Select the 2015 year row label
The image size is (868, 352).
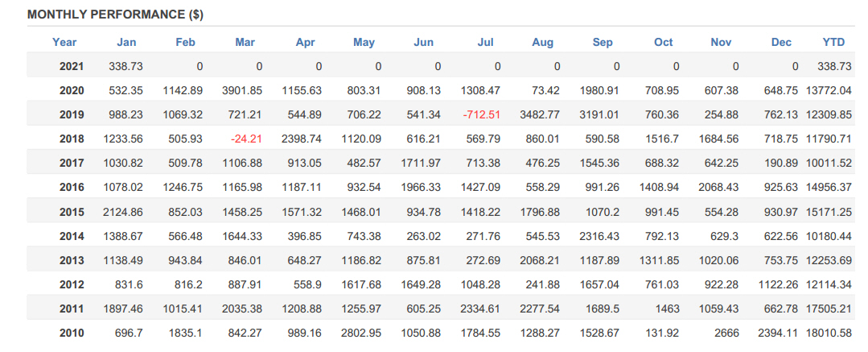coord(72,212)
